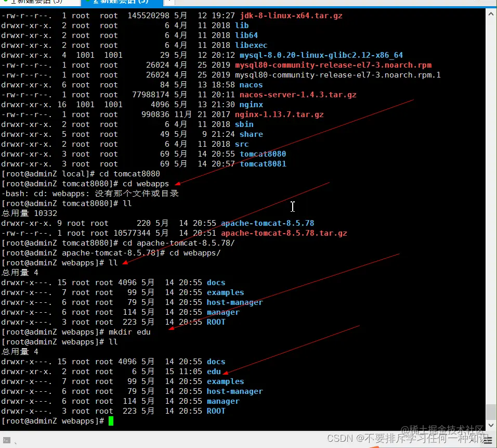Click the file size 990836

[155, 114]
